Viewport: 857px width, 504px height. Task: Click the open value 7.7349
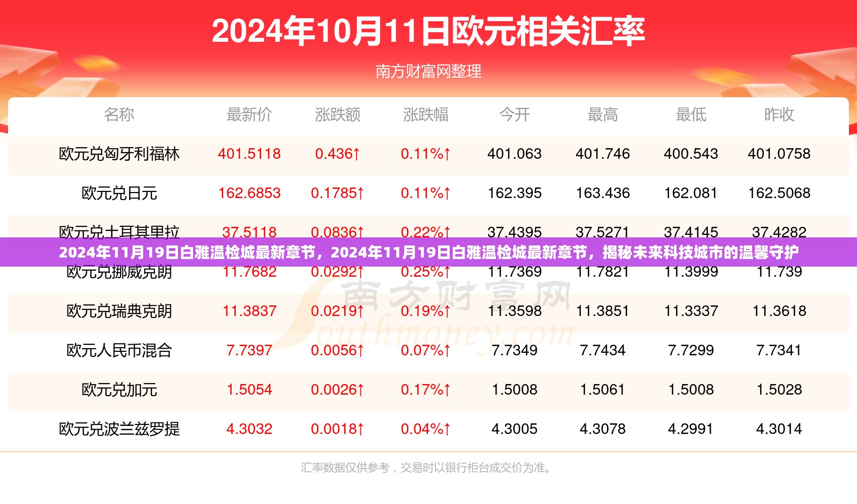[514, 350]
